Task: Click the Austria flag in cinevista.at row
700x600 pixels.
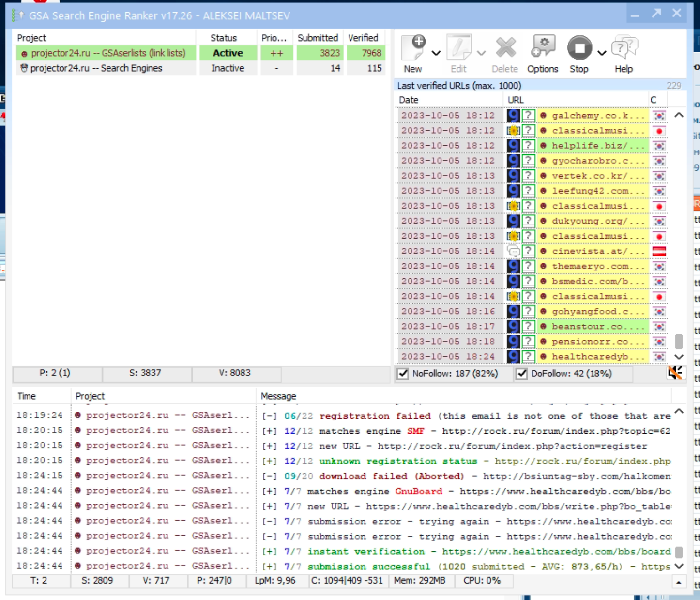Action: [x=659, y=251]
